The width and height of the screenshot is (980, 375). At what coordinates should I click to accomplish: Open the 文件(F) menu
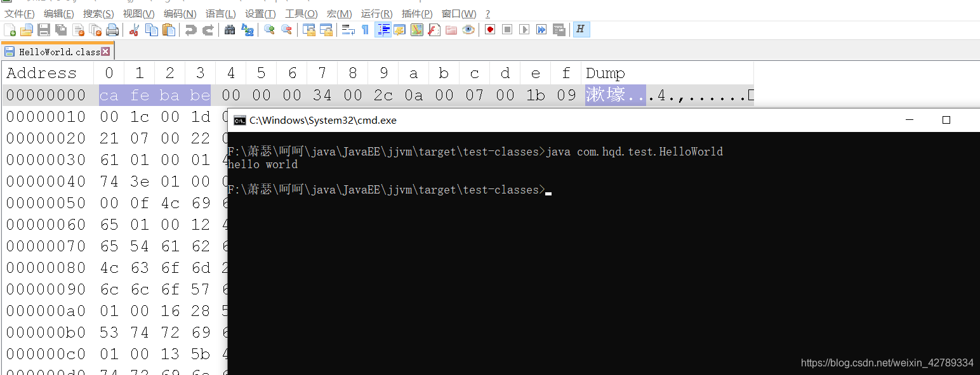tap(20, 13)
